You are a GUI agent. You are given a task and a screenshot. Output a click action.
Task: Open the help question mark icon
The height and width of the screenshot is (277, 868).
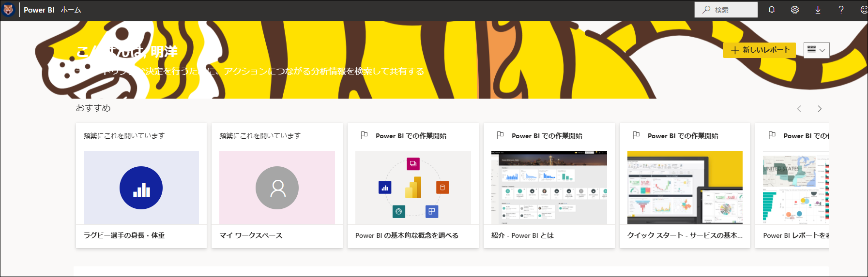click(841, 10)
